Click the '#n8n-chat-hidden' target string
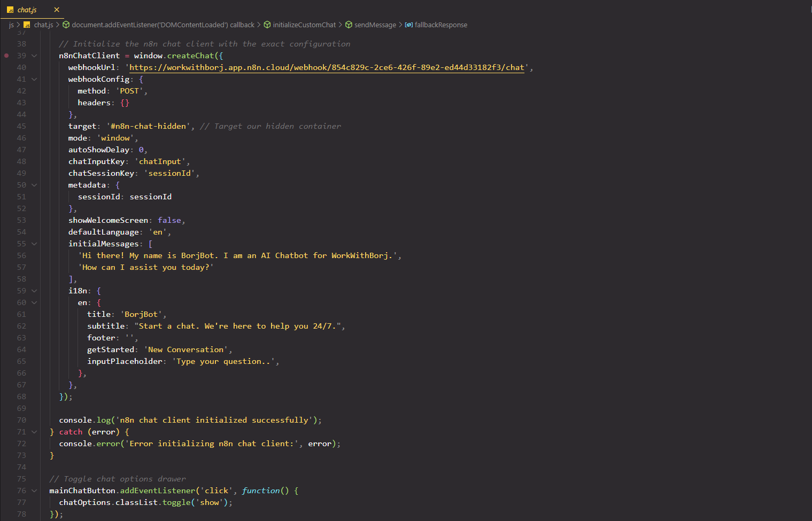812x521 pixels. click(148, 126)
